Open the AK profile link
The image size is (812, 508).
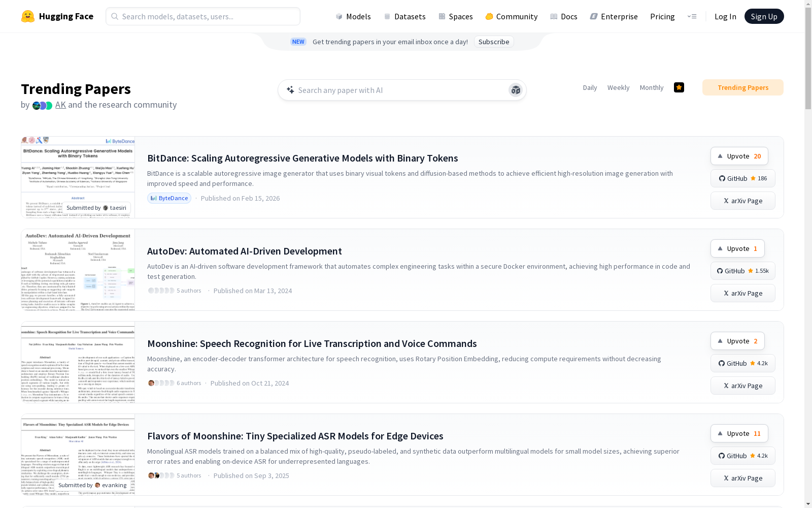point(60,105)
